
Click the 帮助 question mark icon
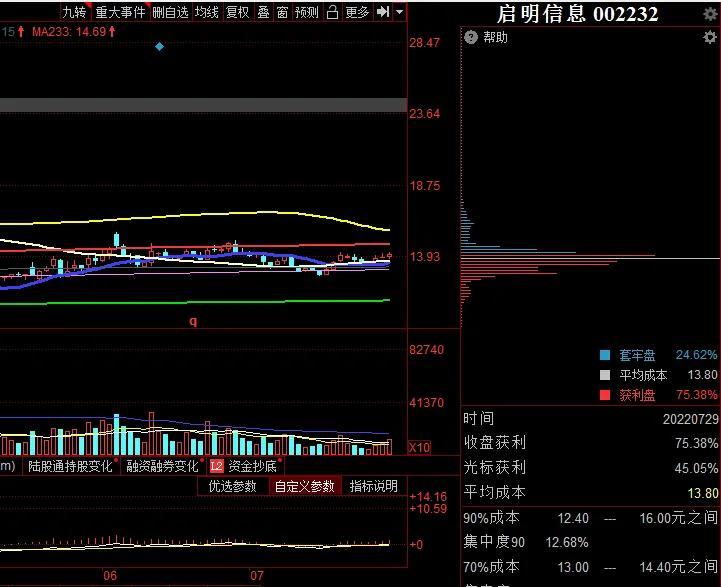471,37
